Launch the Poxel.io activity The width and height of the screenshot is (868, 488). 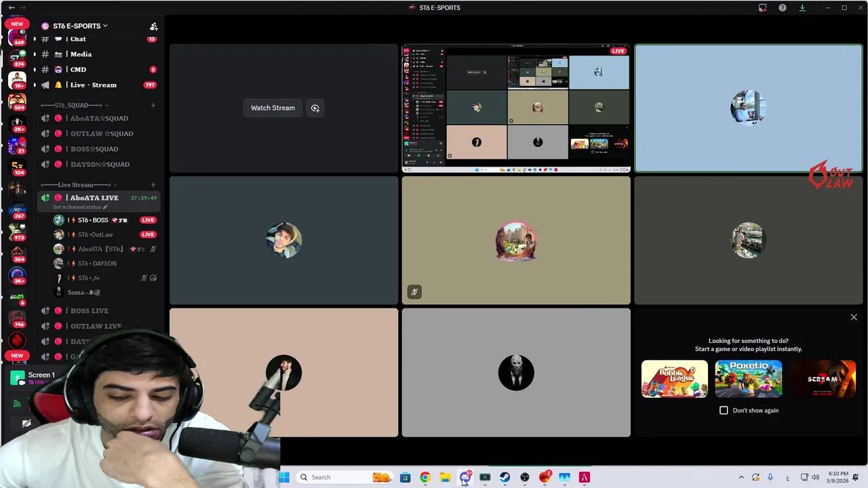tap(749, 379)
